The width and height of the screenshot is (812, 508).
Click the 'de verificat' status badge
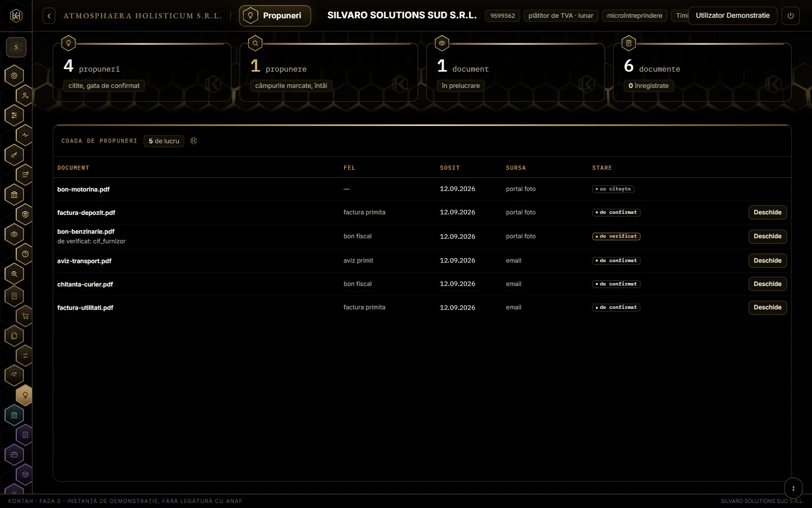click(x=616, y=236)
